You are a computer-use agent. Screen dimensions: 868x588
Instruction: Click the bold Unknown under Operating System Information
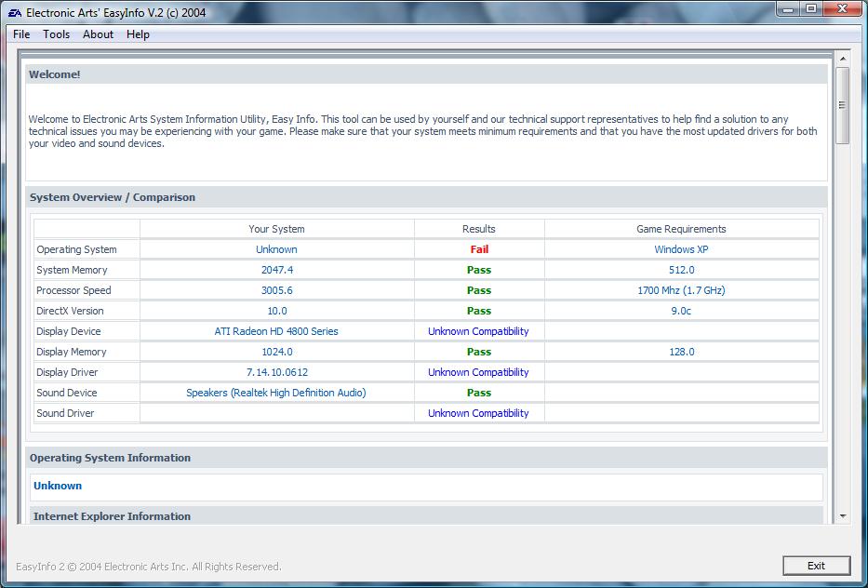pyautogui.click(x=58, y=486)
